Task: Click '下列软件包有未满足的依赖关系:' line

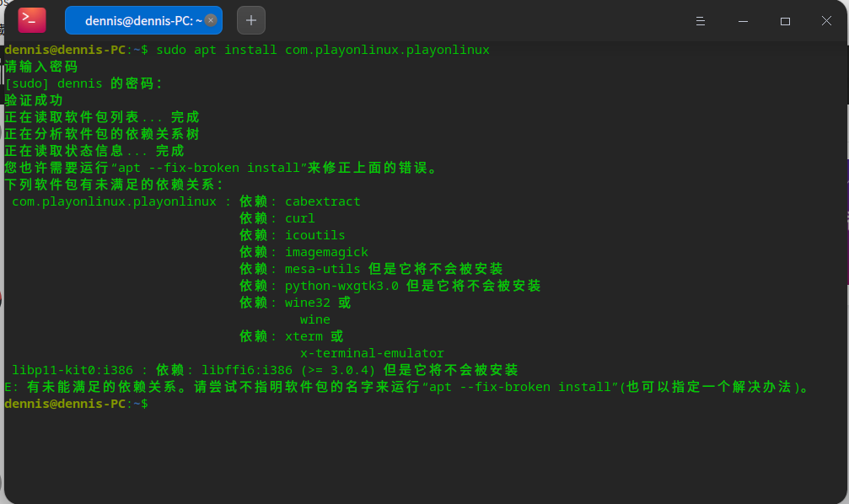Action: click(x=114, y=185)
